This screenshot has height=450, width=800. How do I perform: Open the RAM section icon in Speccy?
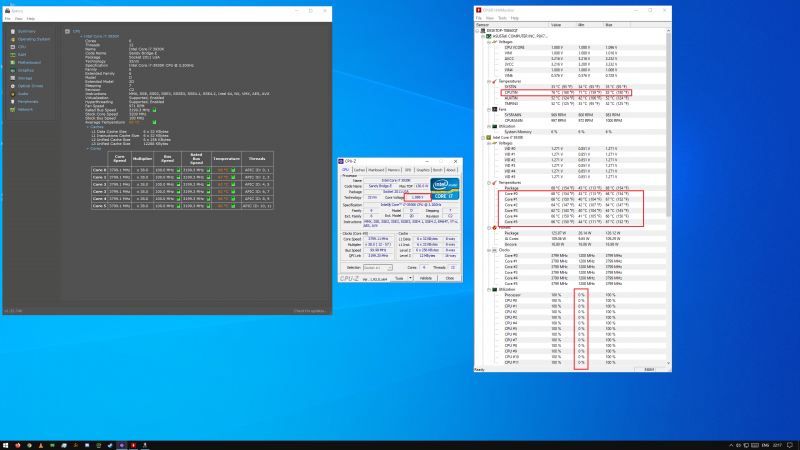pos(11,54)
